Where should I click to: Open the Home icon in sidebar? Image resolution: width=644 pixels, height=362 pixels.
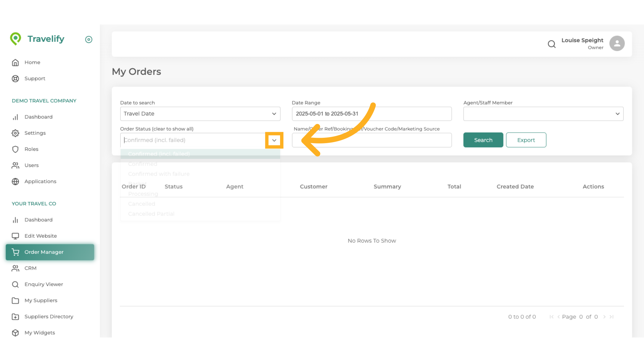pos(15,62)
